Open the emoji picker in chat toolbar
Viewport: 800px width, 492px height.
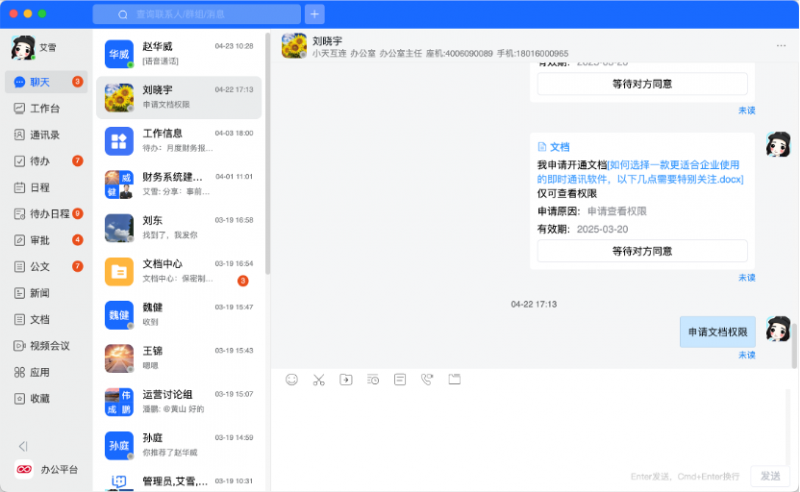click(292, 380)
